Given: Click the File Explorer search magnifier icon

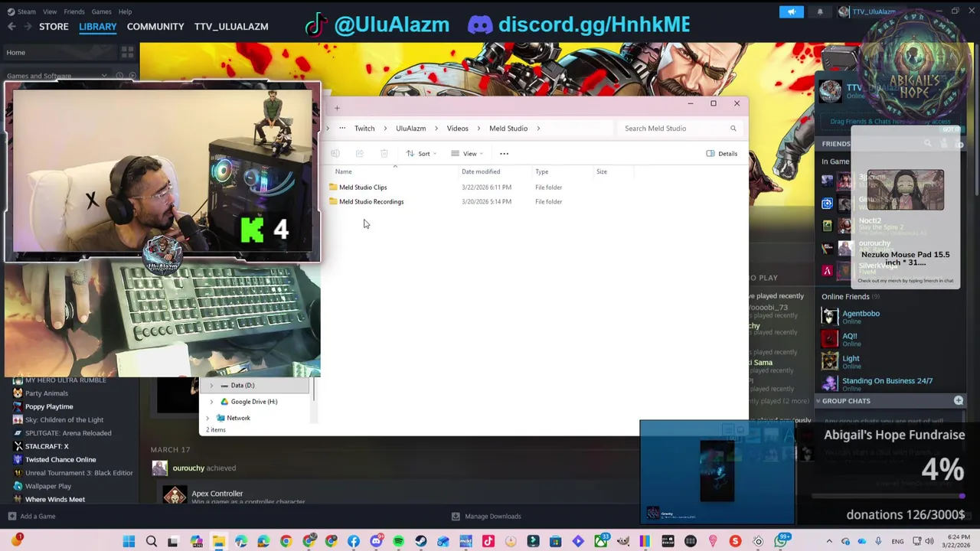Looking at the screenshot, I should point(733,129).
